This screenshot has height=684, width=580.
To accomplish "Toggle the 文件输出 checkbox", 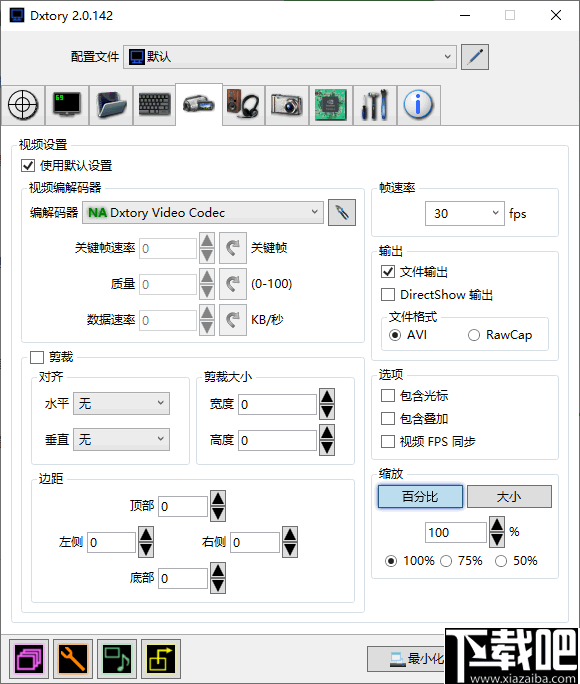I will point(388,272).
